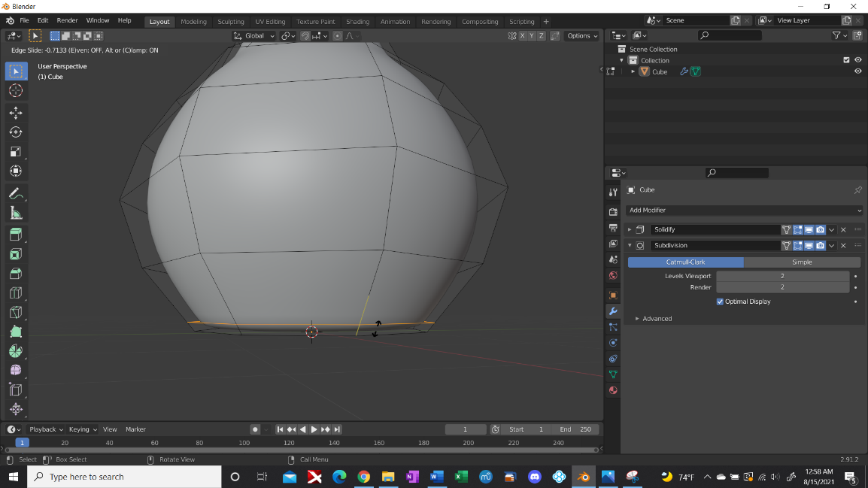This screenshot has height=488, width=868.
Task: Select the Poly Build tool
Action: point(16,332)
